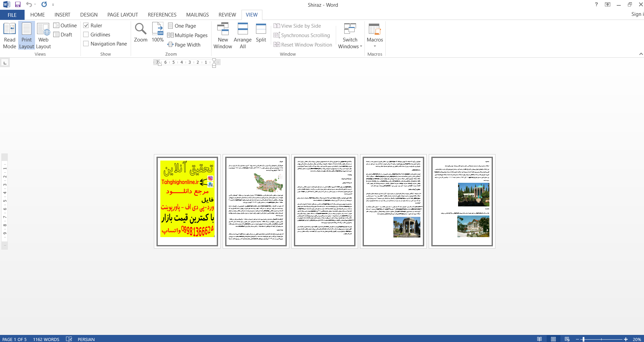
Task: Save the document from Quick Access
Action: pyautogui.click(x=18, y=5)
